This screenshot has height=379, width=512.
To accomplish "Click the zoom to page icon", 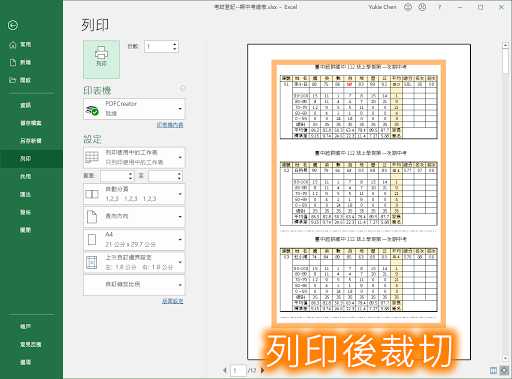I will (x=505, y=370).
